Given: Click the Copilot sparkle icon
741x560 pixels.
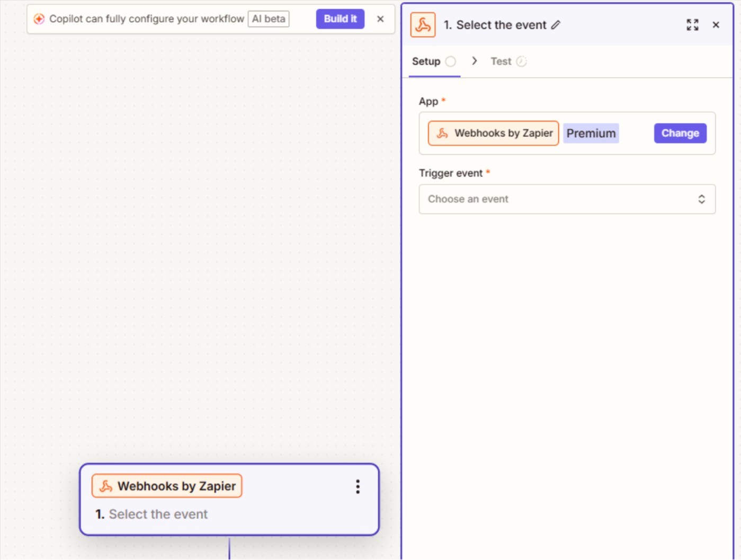Looking at the screenshot, I should tap(39, 19).
